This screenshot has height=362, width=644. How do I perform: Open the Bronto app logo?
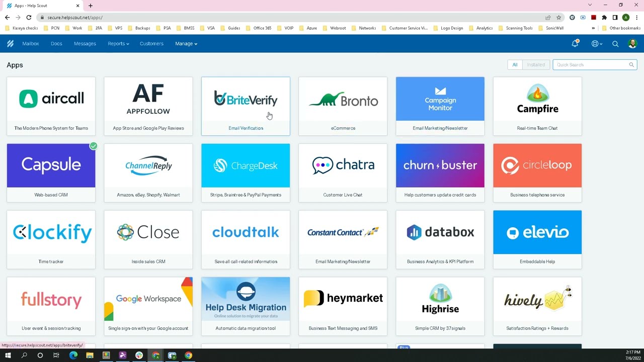pyautogui.click(x=343, y=99)
